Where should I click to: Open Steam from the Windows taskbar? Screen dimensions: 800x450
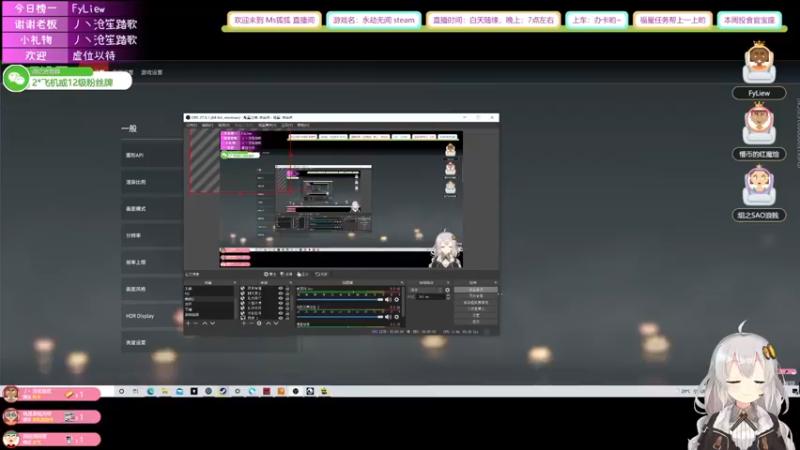[223, 391]
